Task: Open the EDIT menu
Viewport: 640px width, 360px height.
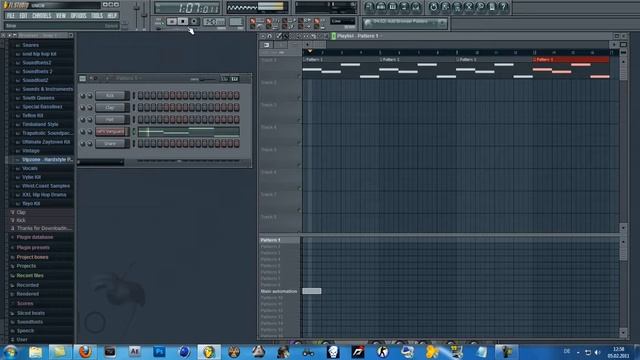Action: [x=23, y=16]
